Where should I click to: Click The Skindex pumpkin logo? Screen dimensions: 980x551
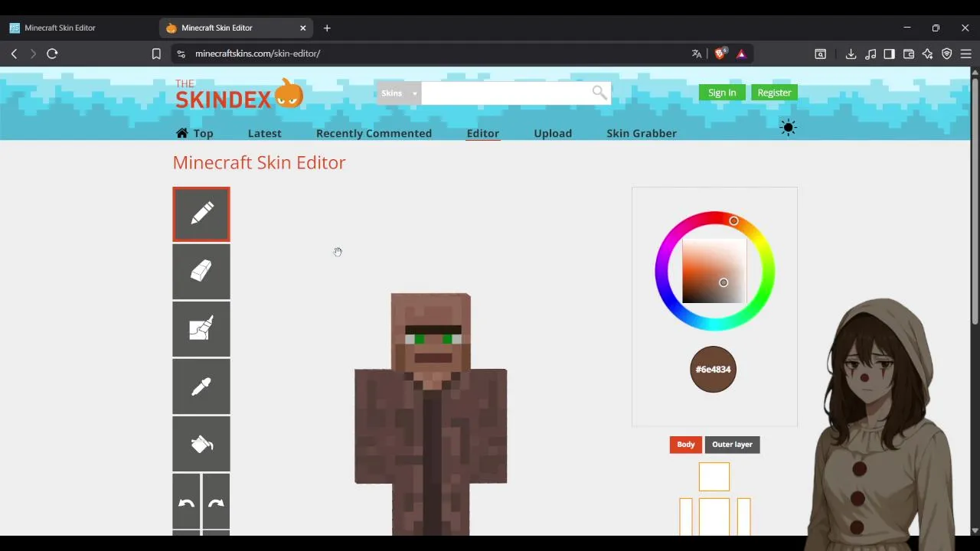239,94
